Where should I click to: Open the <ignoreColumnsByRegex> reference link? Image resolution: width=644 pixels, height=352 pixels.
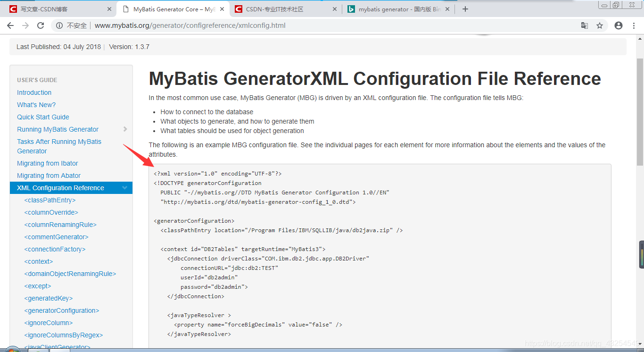pos(64,335)
